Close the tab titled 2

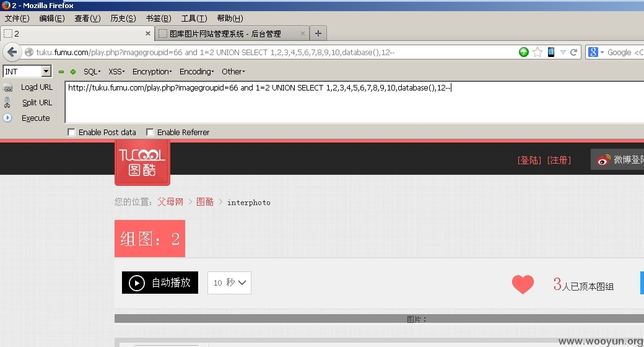(148, 33)
